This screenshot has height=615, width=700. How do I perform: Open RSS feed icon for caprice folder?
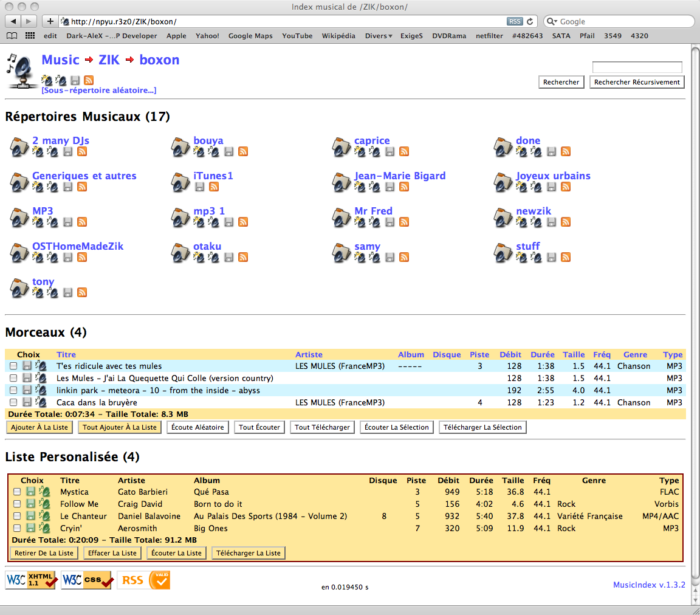coord(404,152)
